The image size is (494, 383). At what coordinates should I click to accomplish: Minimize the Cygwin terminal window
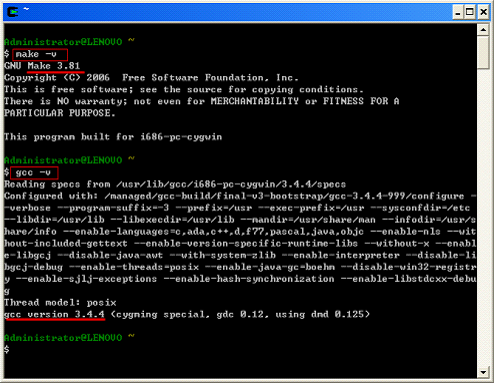tap(458, 12)
